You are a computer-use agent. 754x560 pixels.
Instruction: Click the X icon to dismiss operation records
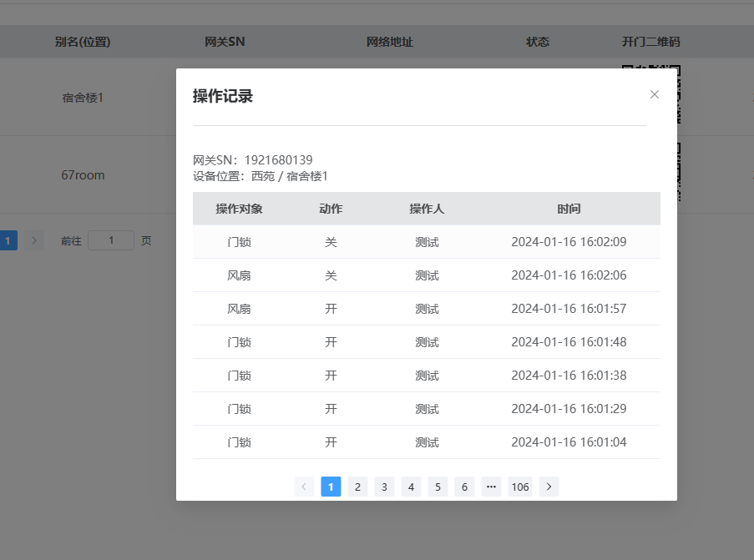(x=655, y=94)
